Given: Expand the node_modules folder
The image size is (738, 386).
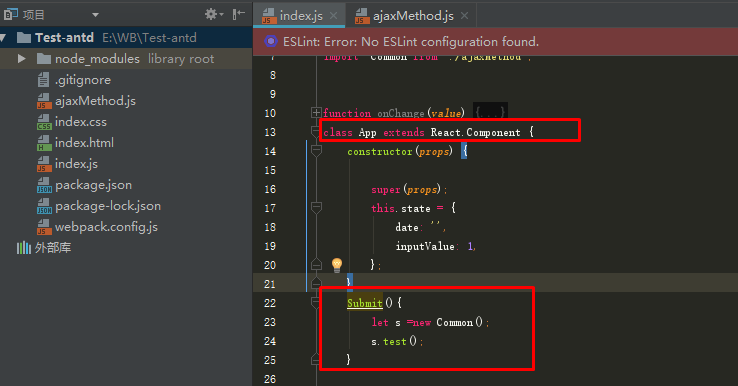Looking at the screenshot, I should pyautogui.click(x=22, y=59).
